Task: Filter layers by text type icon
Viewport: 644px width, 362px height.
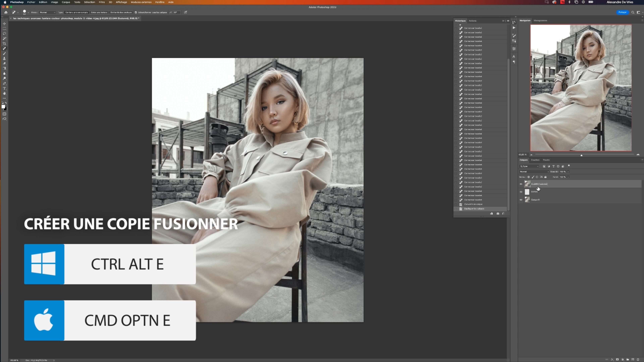Action: tap(553, 166)
